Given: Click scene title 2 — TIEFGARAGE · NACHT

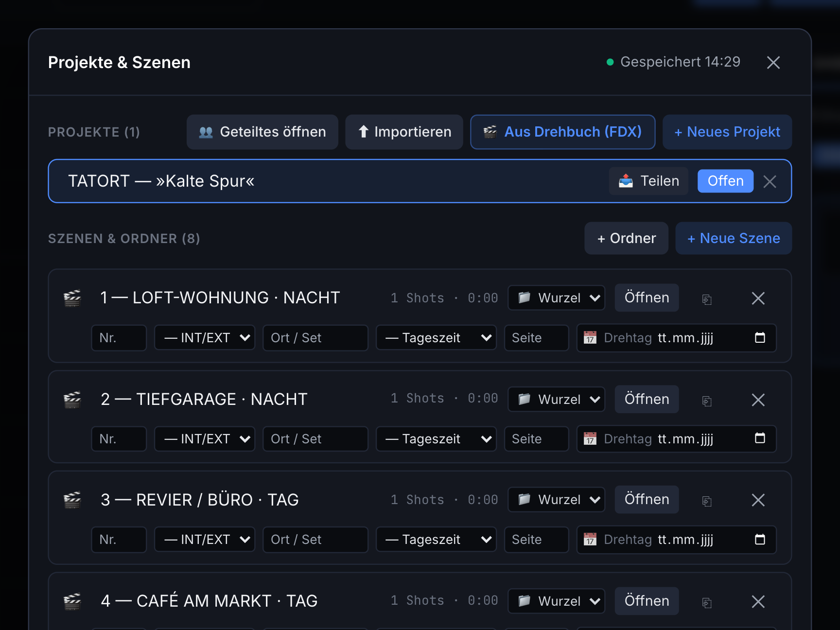Looking at the screenshot, I should point(204,399).
